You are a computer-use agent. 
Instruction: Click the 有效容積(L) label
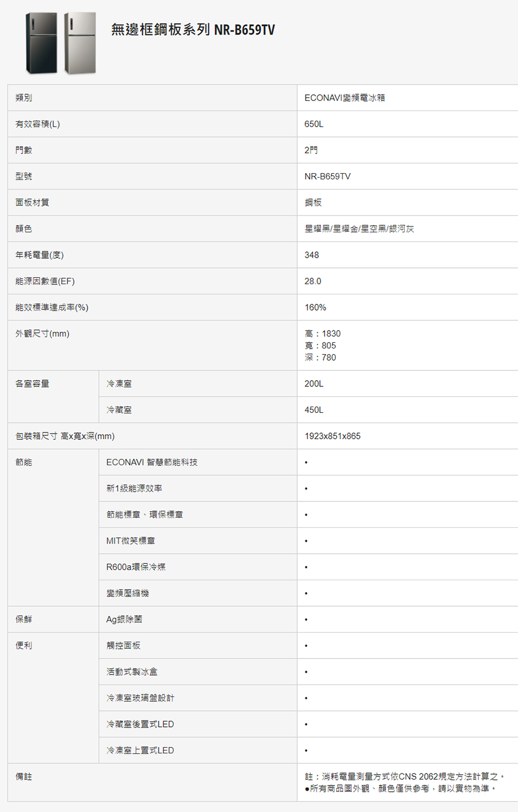(37, 124)
